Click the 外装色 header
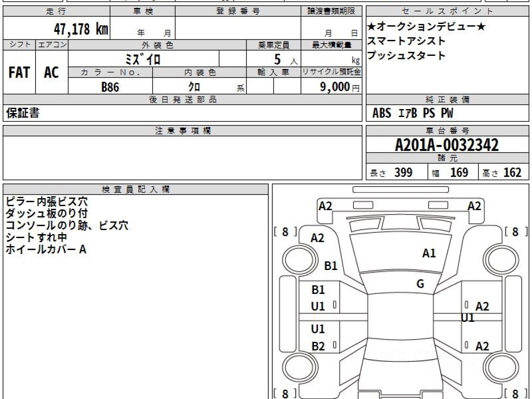Image resolution: width=532 pixels, height=399 pixels. point(157,45)
